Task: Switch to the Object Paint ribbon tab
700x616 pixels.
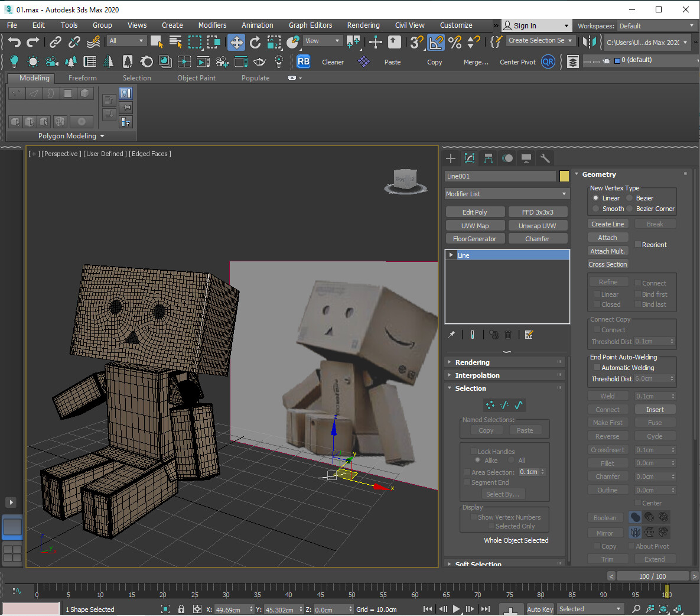Action: pyautogui.click(x=196, y=78)
